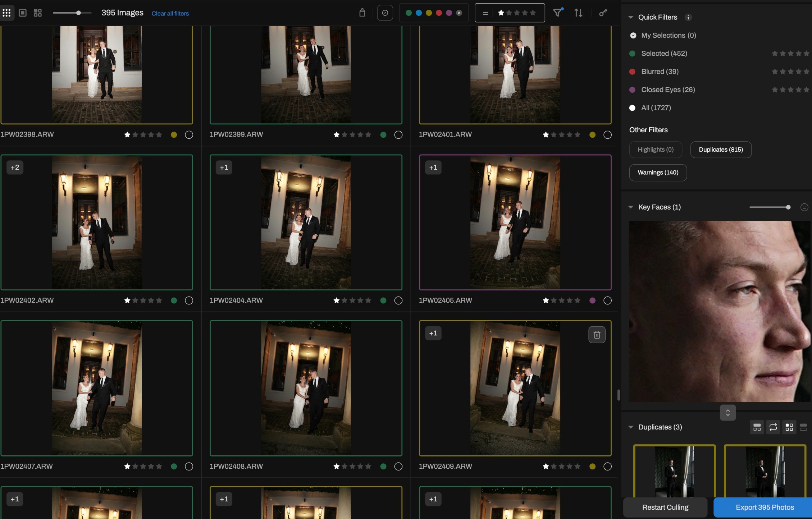This screenshot has height=519, width=812.
Task: Collapse the Key Faces section
Action: coord(631,207)
